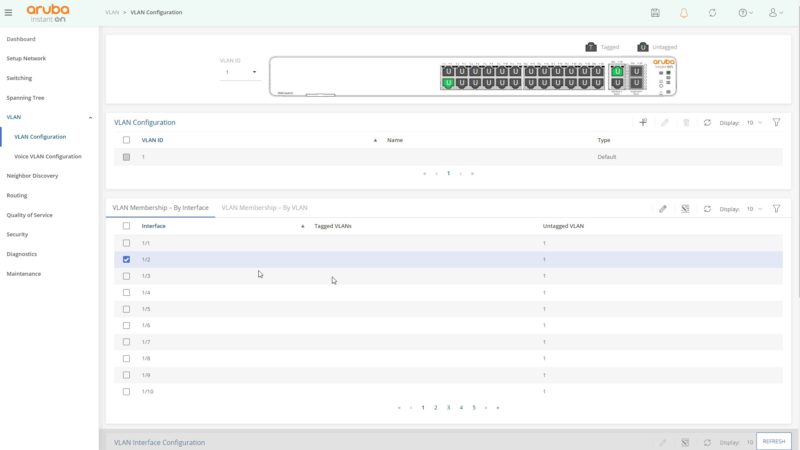This screenshot has height=450, width=800.
Task: Select all interfaces via header checkbox
Action: (x=126, y=226)
